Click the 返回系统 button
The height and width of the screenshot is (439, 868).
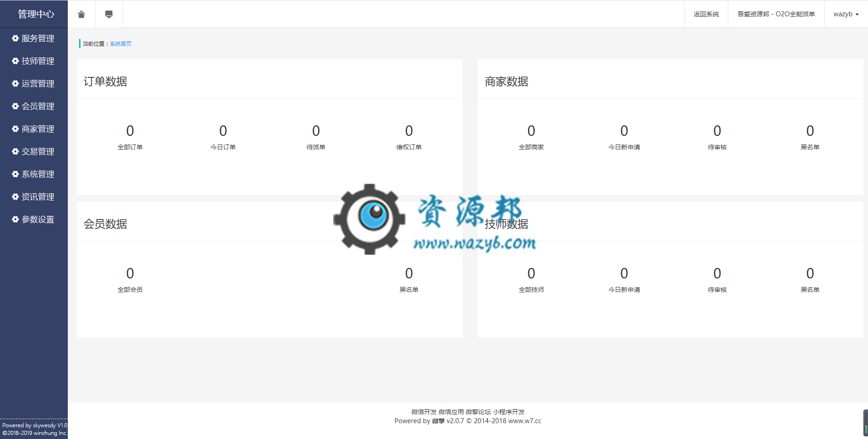point(706,14)
